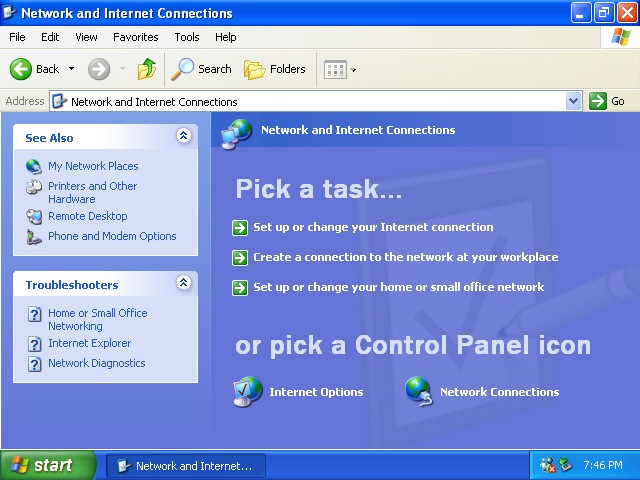The height and width of the screenshot is (480, 640).
Task: Open the Views grid icon
Action: [335, 69]
